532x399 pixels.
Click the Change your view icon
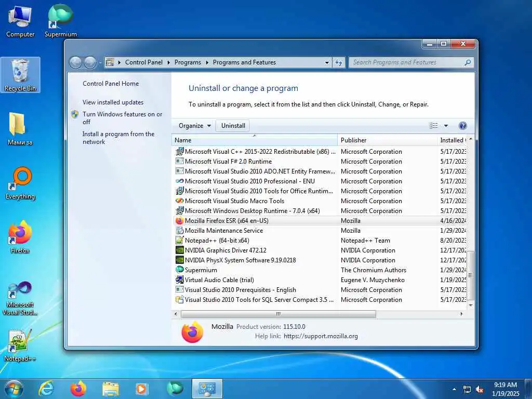(x=434, y=126)
